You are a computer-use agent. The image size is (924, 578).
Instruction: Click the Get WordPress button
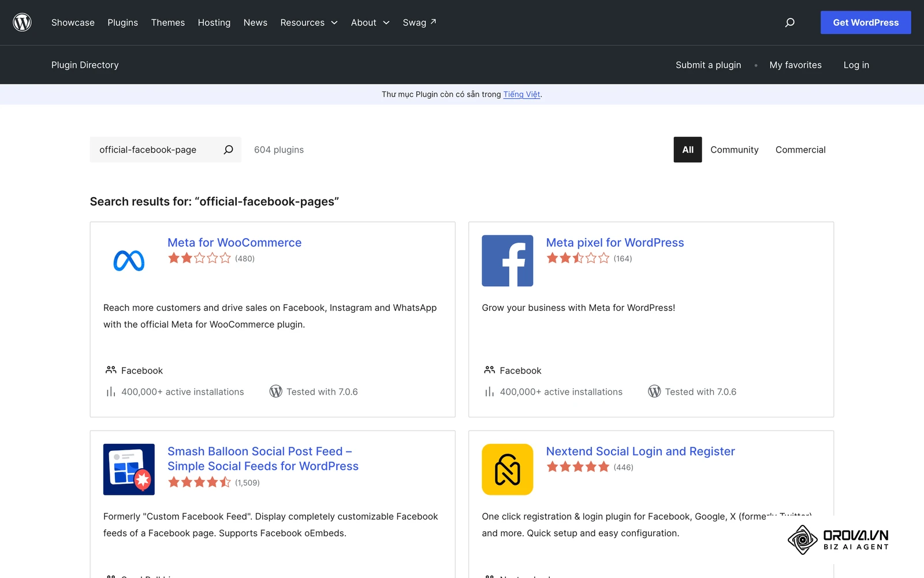tap(866, 23)
